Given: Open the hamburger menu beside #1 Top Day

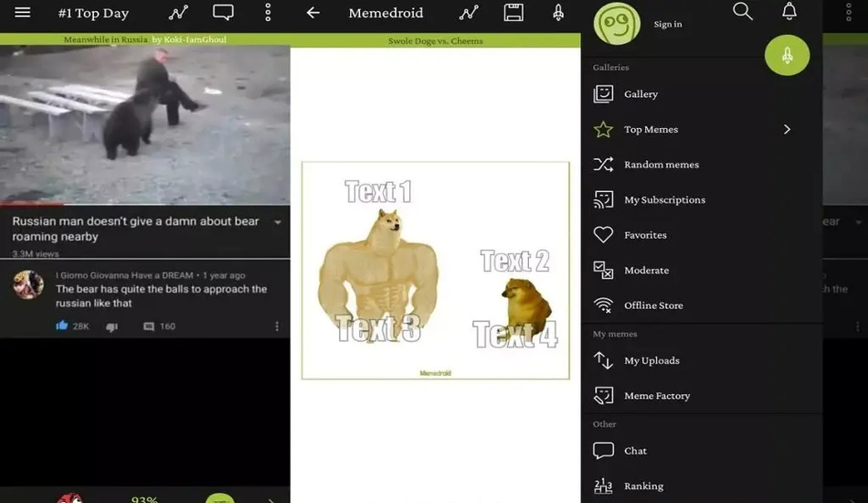Looking at the screenshot, I should [x=23, y=13].
